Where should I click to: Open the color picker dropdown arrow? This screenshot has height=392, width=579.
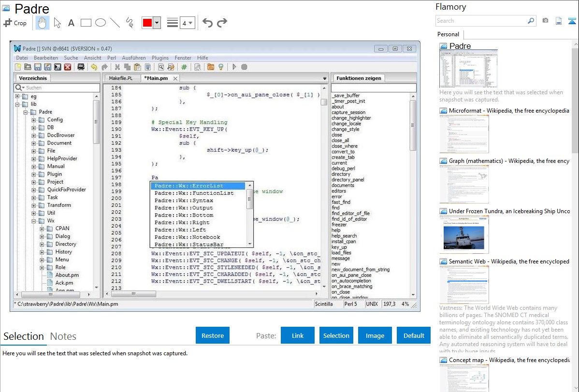157,23
